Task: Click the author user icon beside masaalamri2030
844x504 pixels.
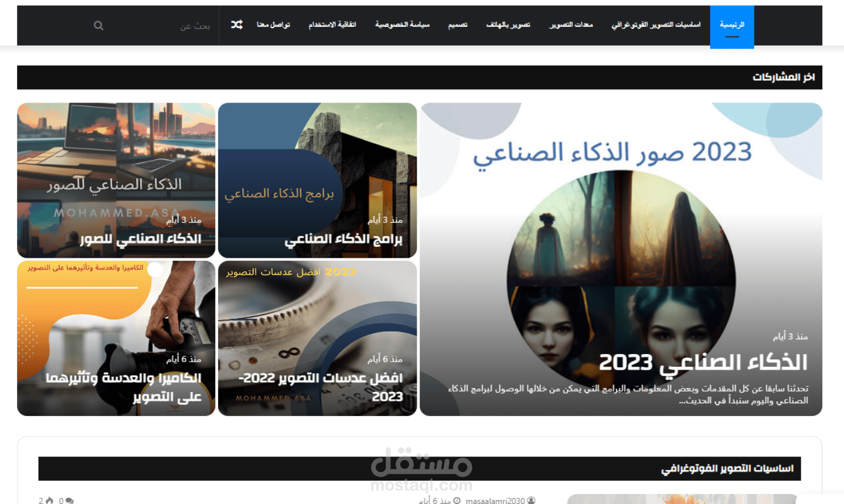Action: pyautogui.click(x=531, y=500)
